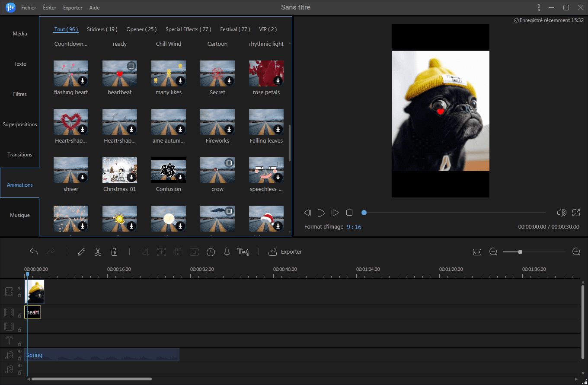Open the Exporter menu in the menu bar
588x385 pixels.
point(72,8)
